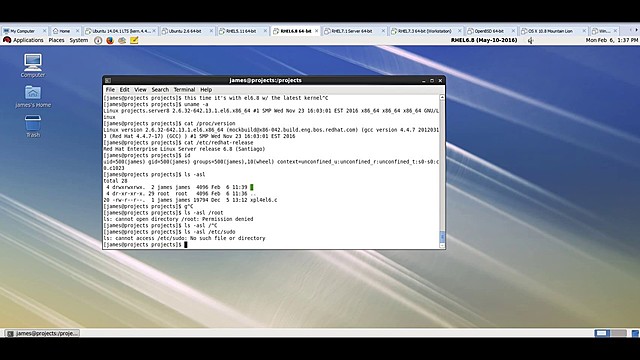Click the xpl4el6.c filename in terminal
This screenshot has width=640, height=360.
pyautogui.click(x=264, y=200)
